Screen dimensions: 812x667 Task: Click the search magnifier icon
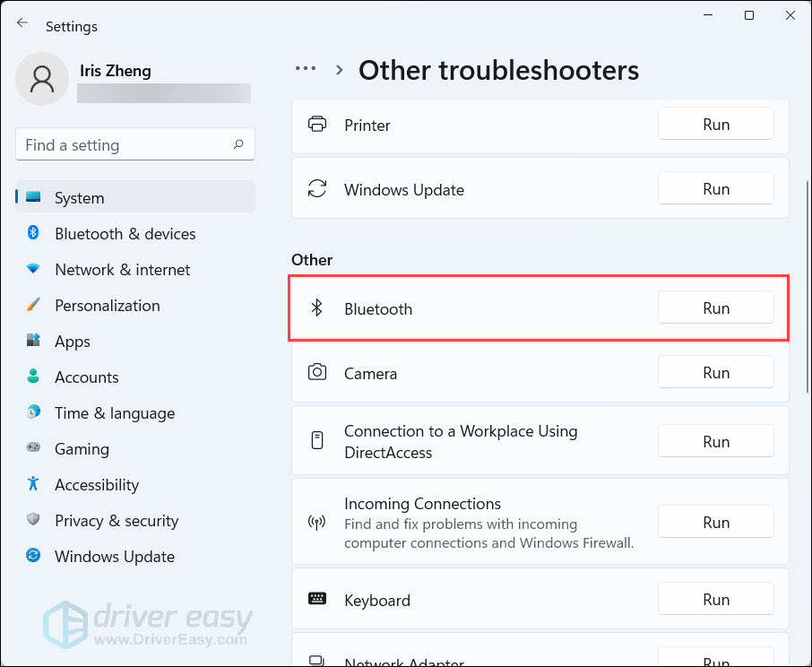pyautogui.click(x=238, y=144)
